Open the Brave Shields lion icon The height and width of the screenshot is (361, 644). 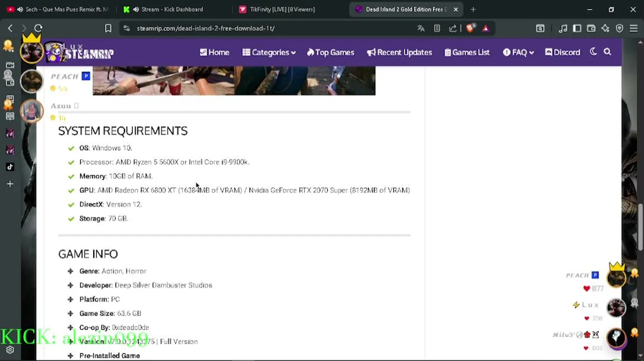(470, 29)
